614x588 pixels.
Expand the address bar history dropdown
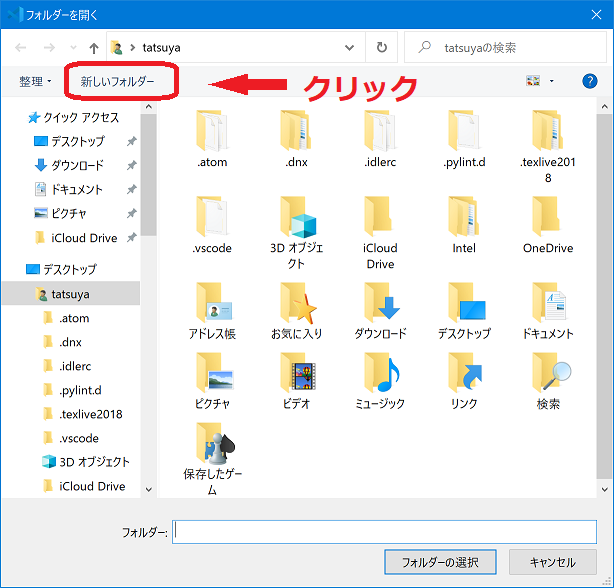(349, 48)
